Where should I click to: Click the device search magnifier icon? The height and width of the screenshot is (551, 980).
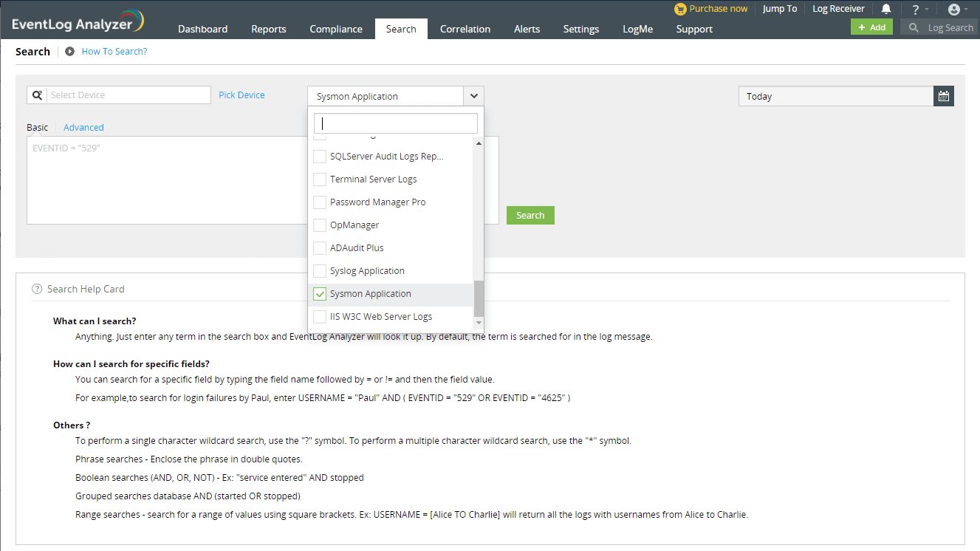37,95
